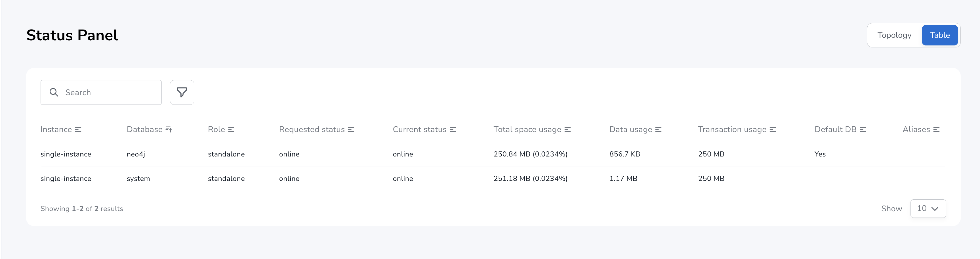Expand the Show 10 rows dropdown
This screenshot has width=980, height=259.
tap(928, 208)
